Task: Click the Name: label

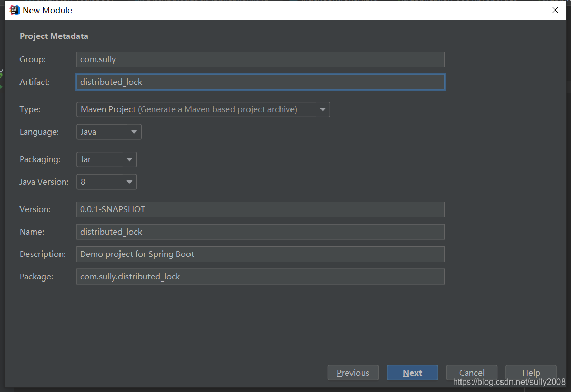Action: (32, 232)
